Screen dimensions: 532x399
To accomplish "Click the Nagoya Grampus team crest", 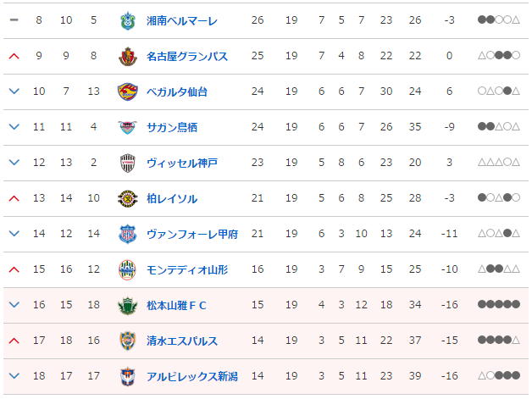I will click(x=127, y=56).
